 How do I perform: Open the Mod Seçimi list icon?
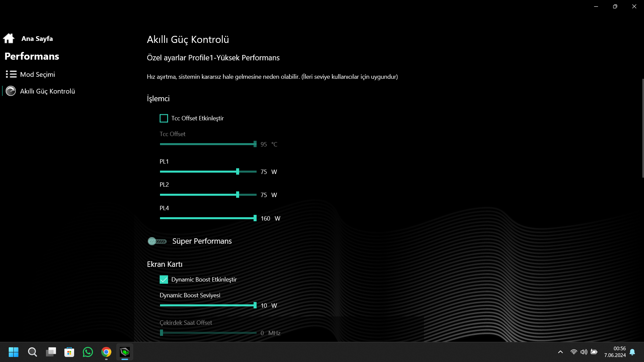(x=11, y=74)
